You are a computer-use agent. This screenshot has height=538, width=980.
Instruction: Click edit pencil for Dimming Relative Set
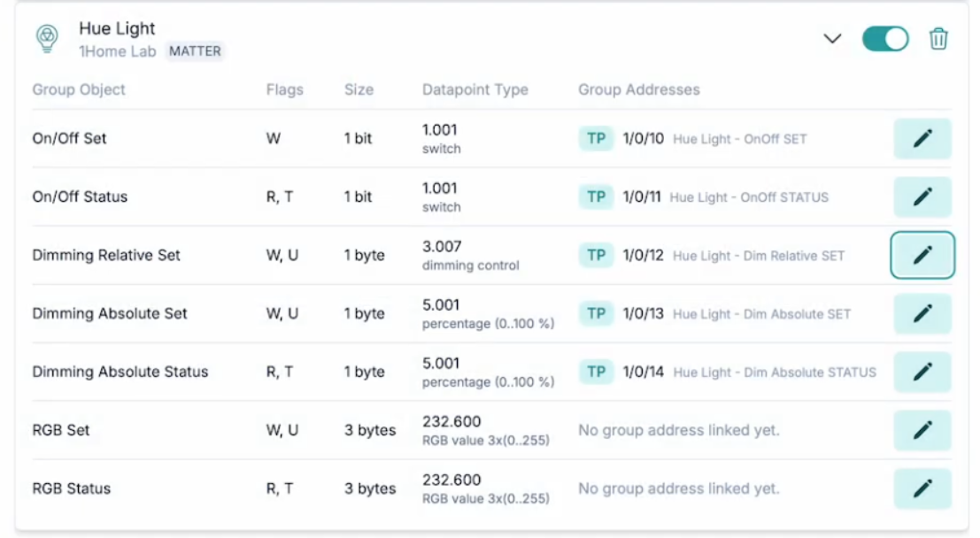tap(922, 256)
